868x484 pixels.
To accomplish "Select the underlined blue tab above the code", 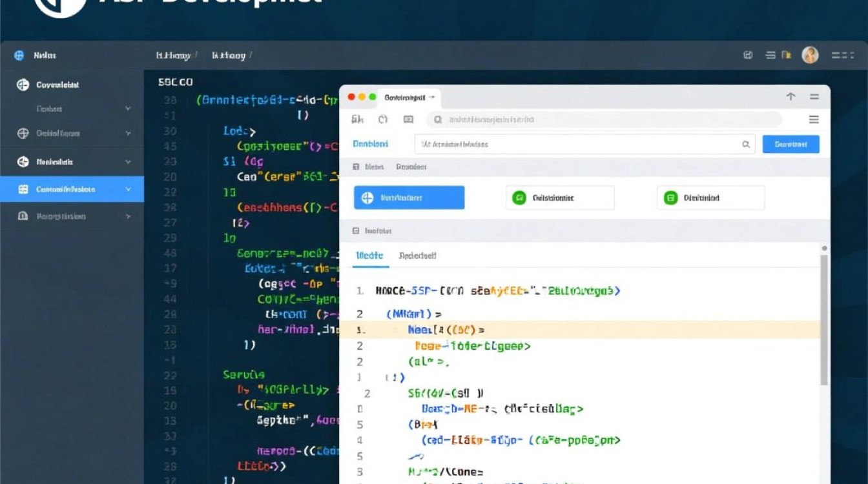I will tap(369, 256).
